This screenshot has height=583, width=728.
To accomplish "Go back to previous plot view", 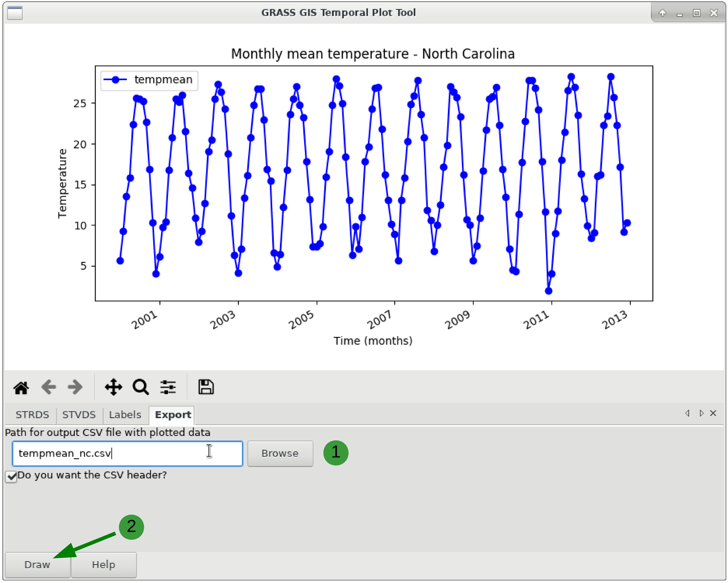I will (x=48, y=387).
